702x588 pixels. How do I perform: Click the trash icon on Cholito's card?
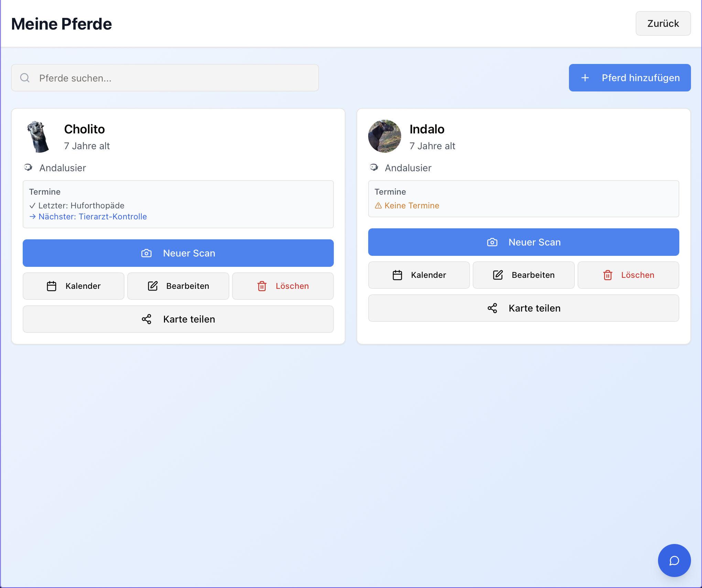click(x=262, y=286)
